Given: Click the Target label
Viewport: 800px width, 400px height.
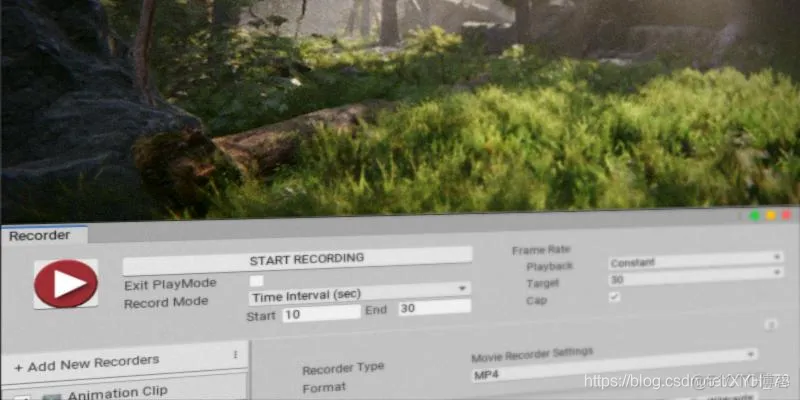Looking at the screenshot, I should [x=543, y=283].
